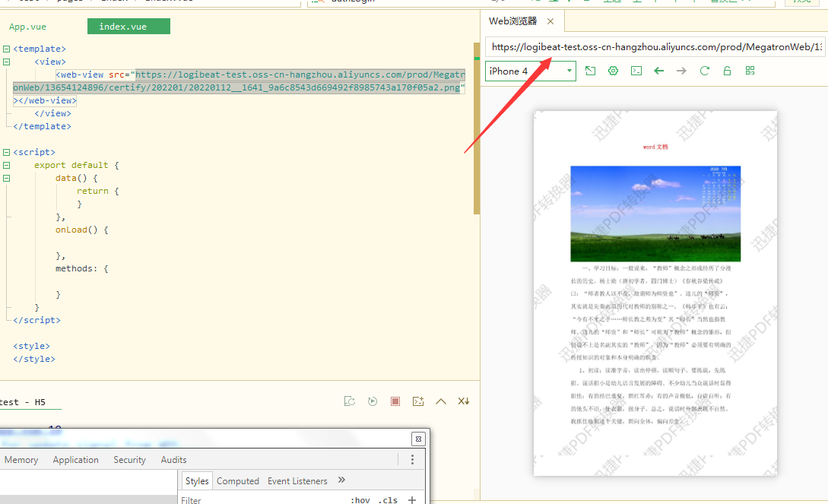828x504 pixels.
Task: Close the Web浏览器 tab
Action: [x=550, y=21]
